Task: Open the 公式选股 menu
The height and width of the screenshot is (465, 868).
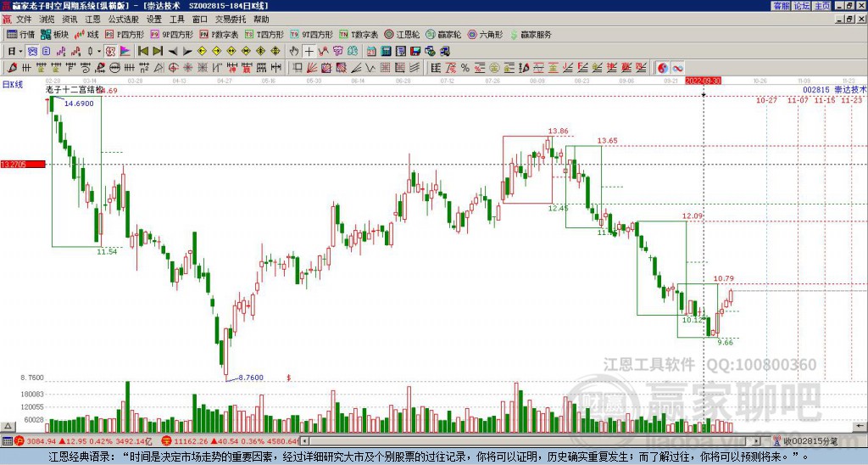Action: [123, 20]
